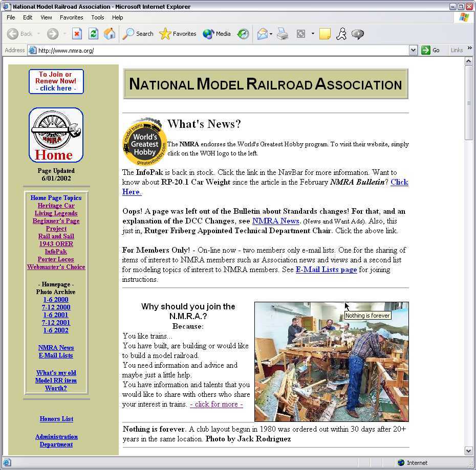This screenshot has width=476, height=470.
Task: Open the Search pane from the toolbar
Action: click(138, 34)
